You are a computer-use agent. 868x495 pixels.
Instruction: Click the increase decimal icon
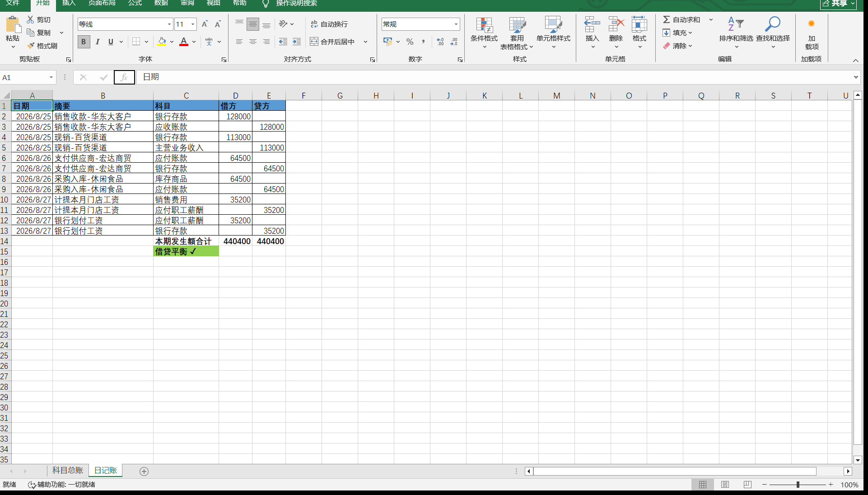pyautogui.click(x=440, y=42)
